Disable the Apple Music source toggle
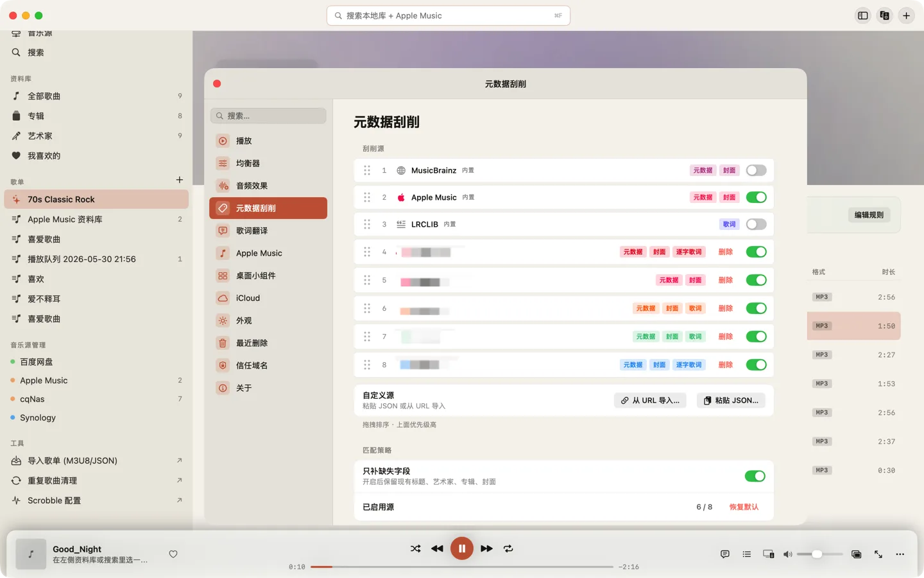This screenshot has height=578, width=924. coord(756,197)
